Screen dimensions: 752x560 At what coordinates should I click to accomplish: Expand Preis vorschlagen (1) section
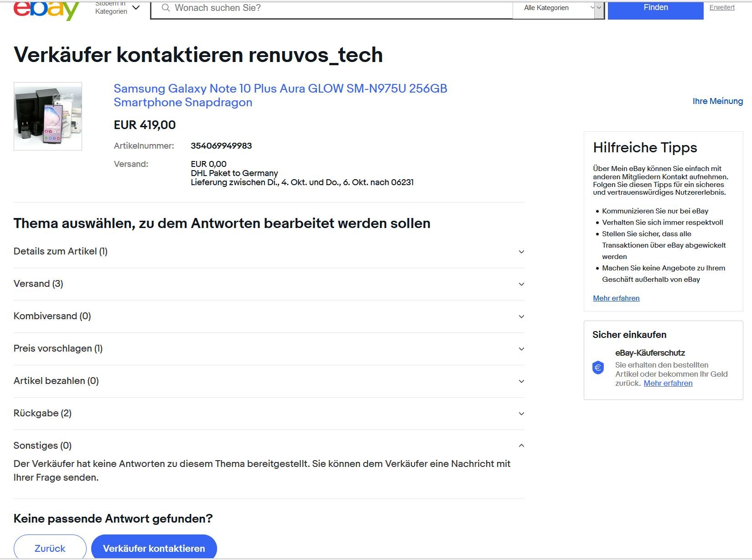coord(269,349)
